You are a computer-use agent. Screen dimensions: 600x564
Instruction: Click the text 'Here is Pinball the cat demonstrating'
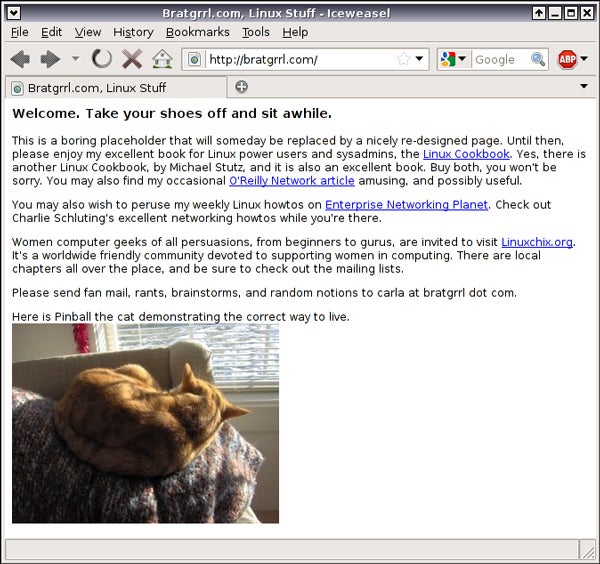point(116,317)
